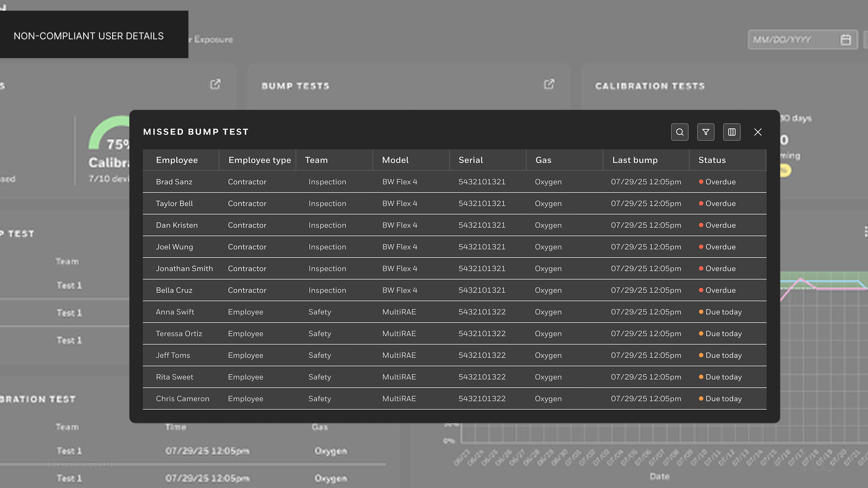Close the Missed Bump Test dialog
The height and width of the screenshot is (488, 868).
[758, 132]
